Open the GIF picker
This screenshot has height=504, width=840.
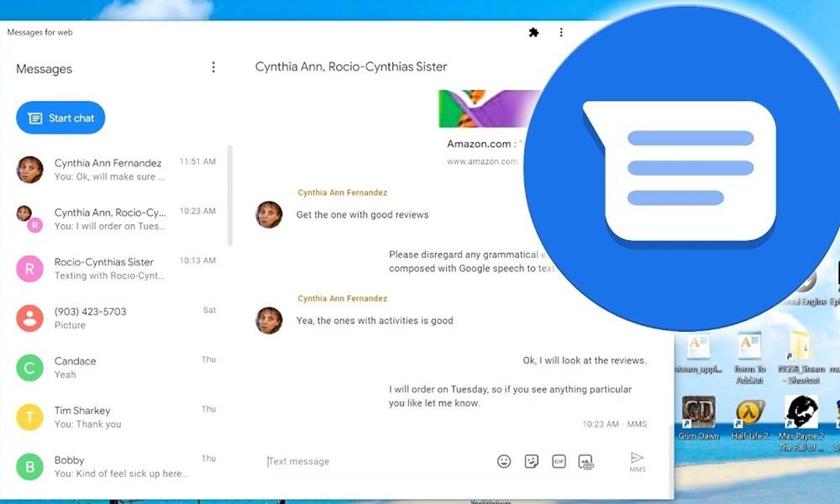pos(559,461)
